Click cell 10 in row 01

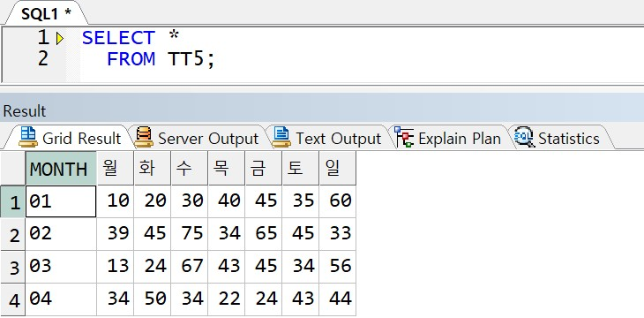[x=115, y=201]
